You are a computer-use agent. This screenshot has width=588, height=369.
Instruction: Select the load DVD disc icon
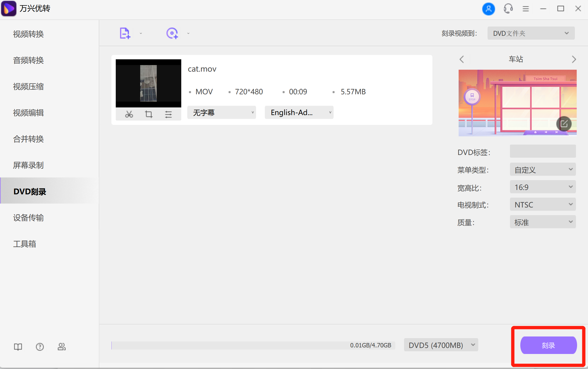coord(172,33)
